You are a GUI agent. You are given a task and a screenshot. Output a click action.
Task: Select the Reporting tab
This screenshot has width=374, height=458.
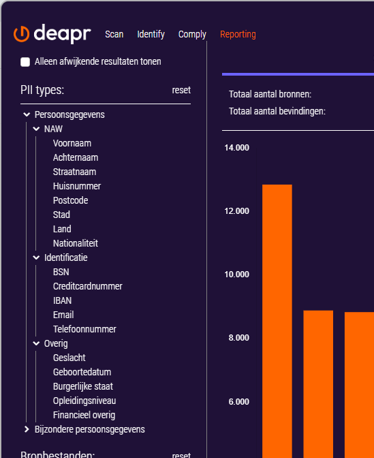238,34
